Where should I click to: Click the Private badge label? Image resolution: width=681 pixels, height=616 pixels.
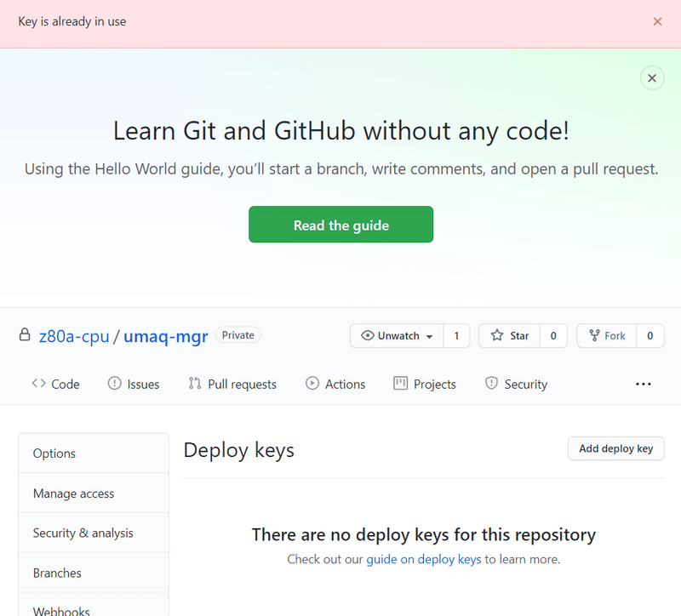(x=238, y=335)
